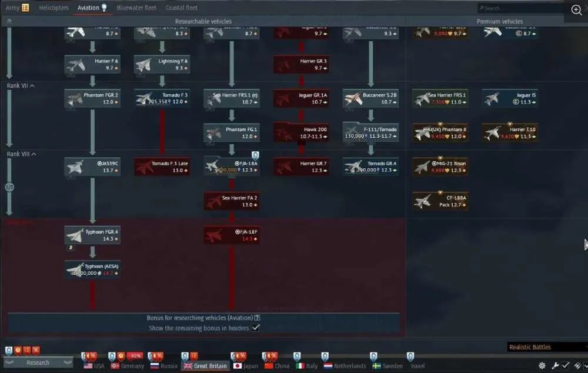Select the Israel nation
This screenshot has width=588, height=373.
(x=417, y=365)
